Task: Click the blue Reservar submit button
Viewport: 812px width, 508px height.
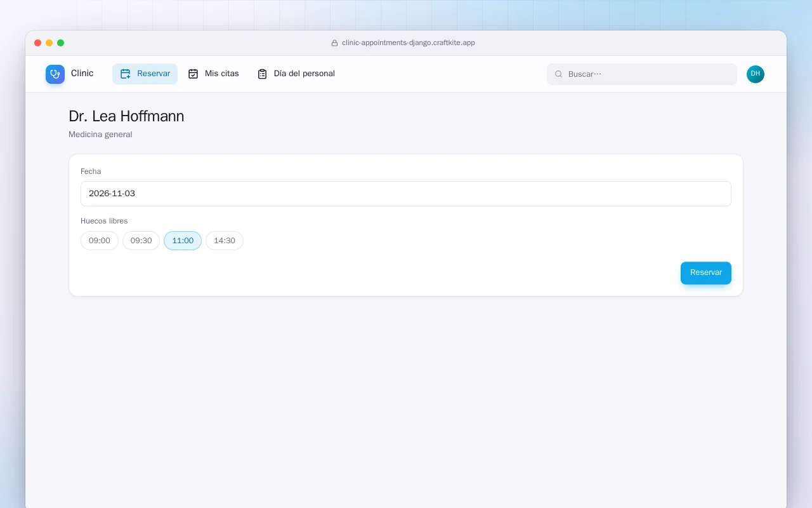Action: pos(706,273)
